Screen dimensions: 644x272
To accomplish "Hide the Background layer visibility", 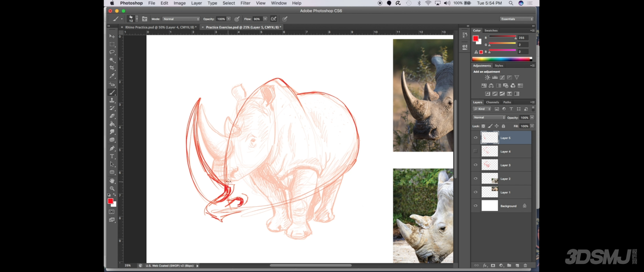I will [x=475, y=206].
